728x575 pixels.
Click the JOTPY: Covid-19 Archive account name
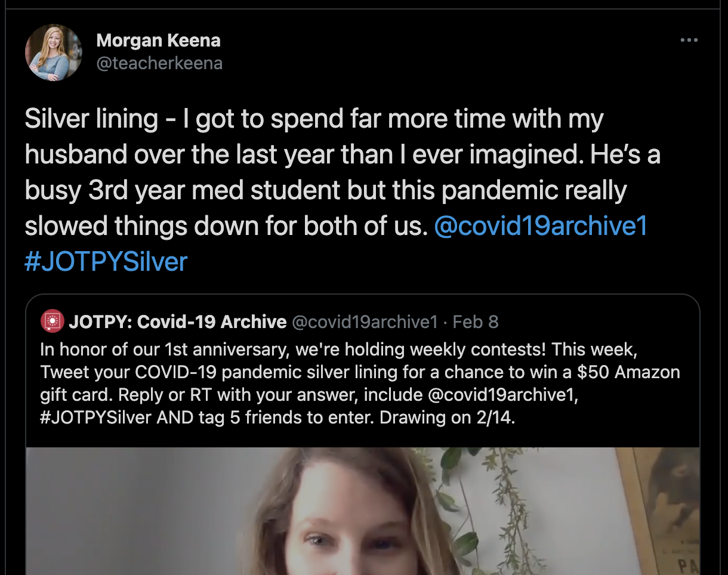coord(178,322)
